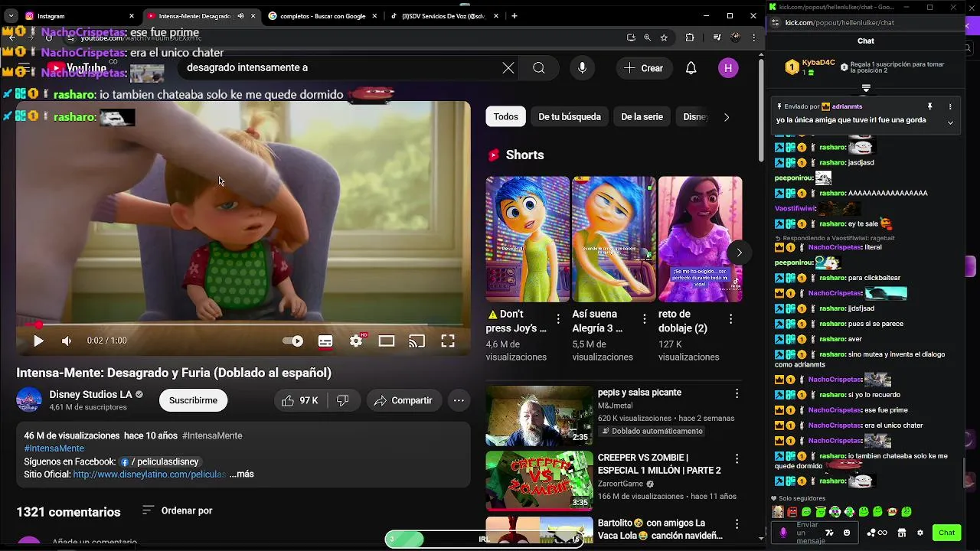Bookmark this page with the star
The height and width of the screenshot is (551, 980).
coord(664,37)
